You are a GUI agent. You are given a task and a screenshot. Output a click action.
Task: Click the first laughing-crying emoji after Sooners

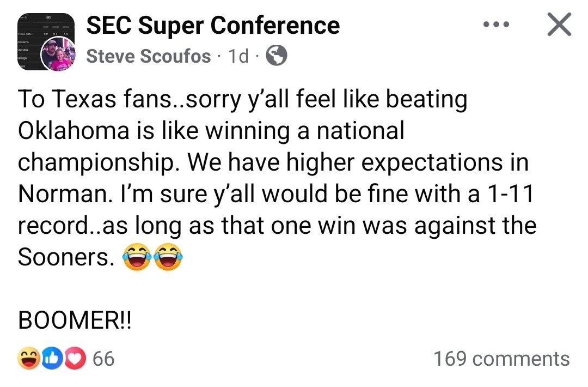[136, 258]
